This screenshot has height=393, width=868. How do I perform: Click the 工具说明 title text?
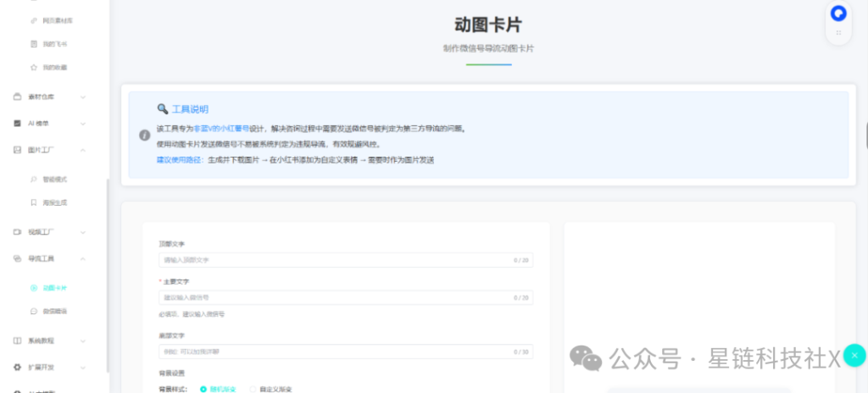tap(190, 109)
